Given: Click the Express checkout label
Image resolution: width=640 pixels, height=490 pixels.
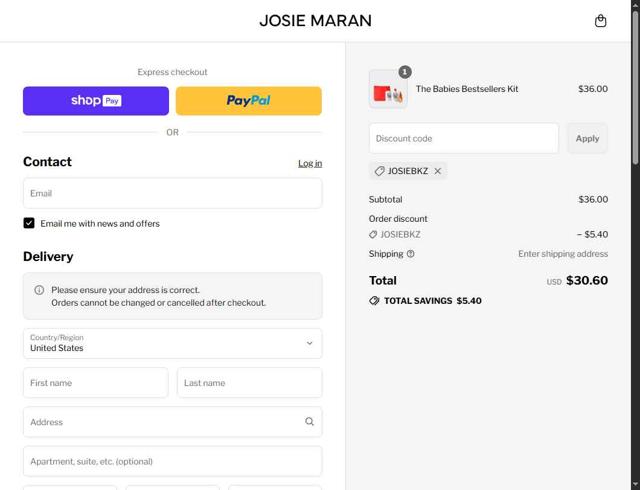Looking at the screenshot, I should tap(172, 72).
